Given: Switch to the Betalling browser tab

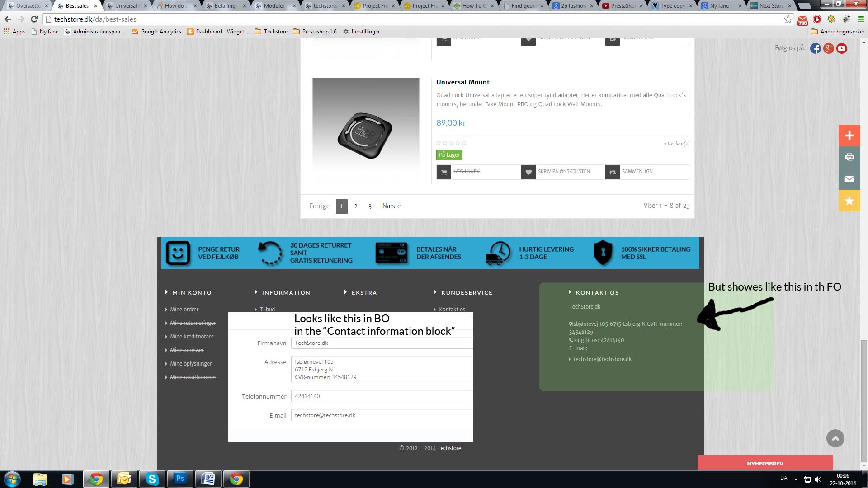Looking at the screenshot, I should 225,6.
